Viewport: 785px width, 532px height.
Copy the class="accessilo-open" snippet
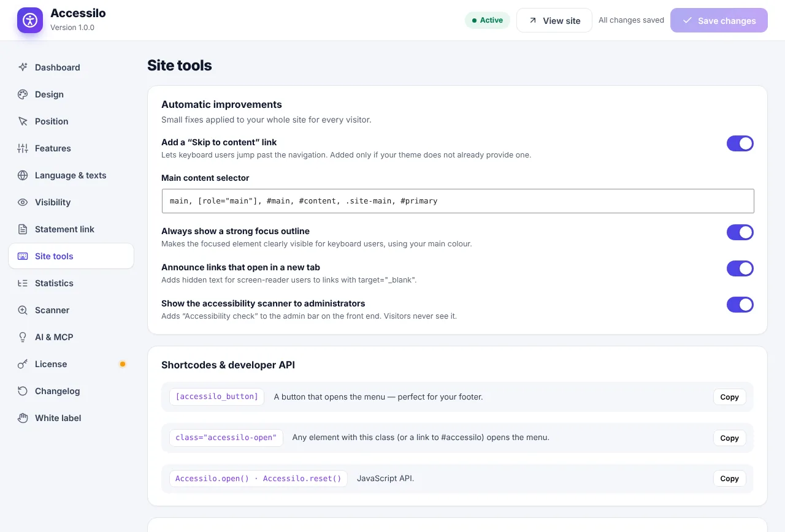click(729, 438)
